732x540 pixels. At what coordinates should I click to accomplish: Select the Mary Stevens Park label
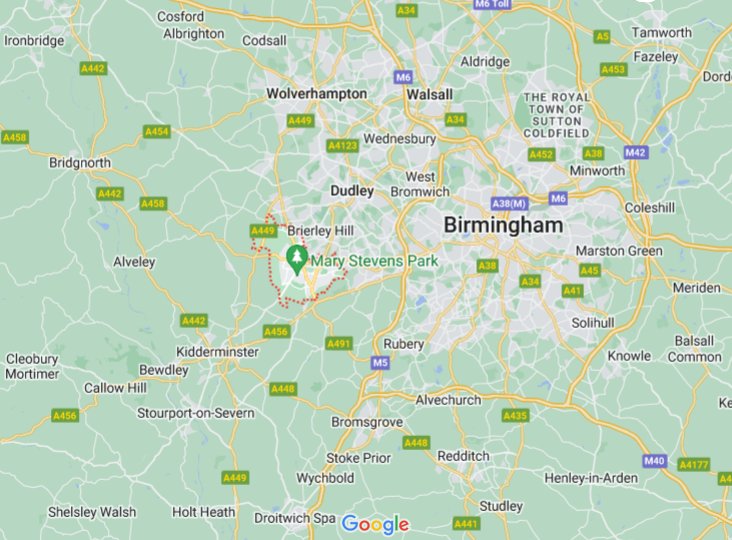point(375,261)
